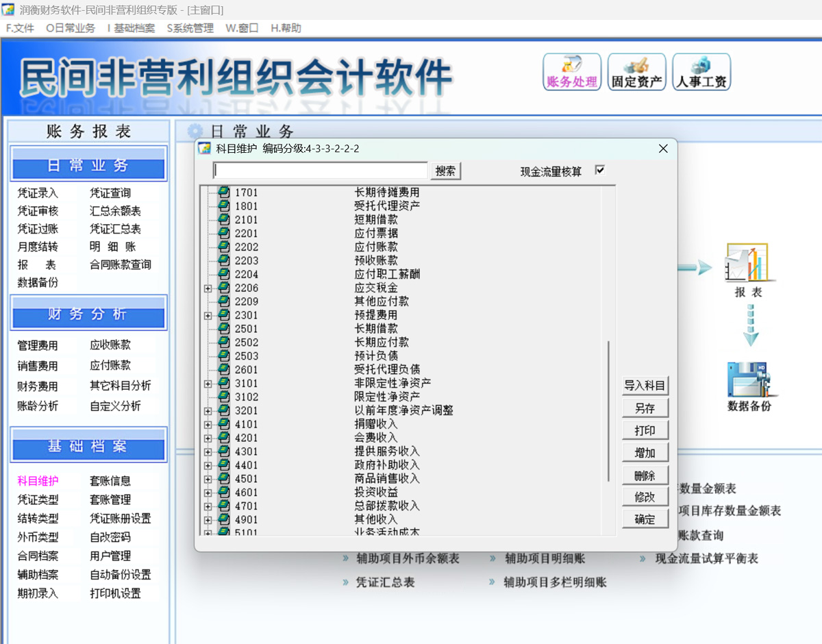The width and height of the screenshot is (822, 644).
Task: Click the 数据备份 floppy disk icon
Action: (x=748, y=379)
